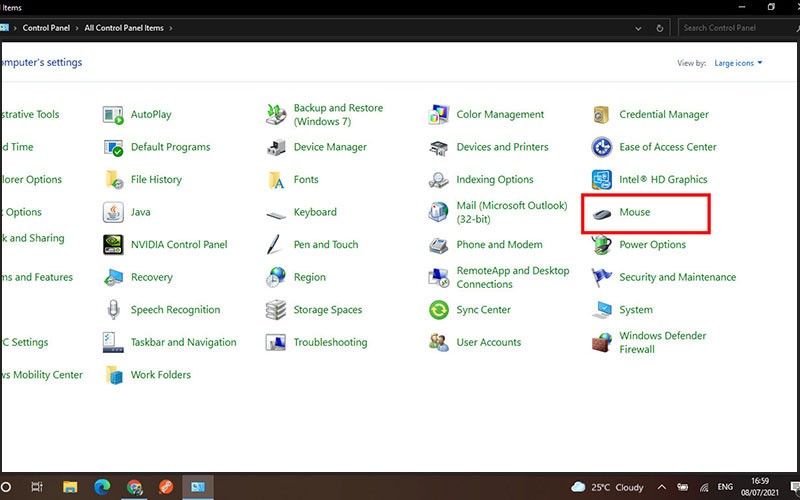Open the User Accounts icon

[x=439, y=342]
